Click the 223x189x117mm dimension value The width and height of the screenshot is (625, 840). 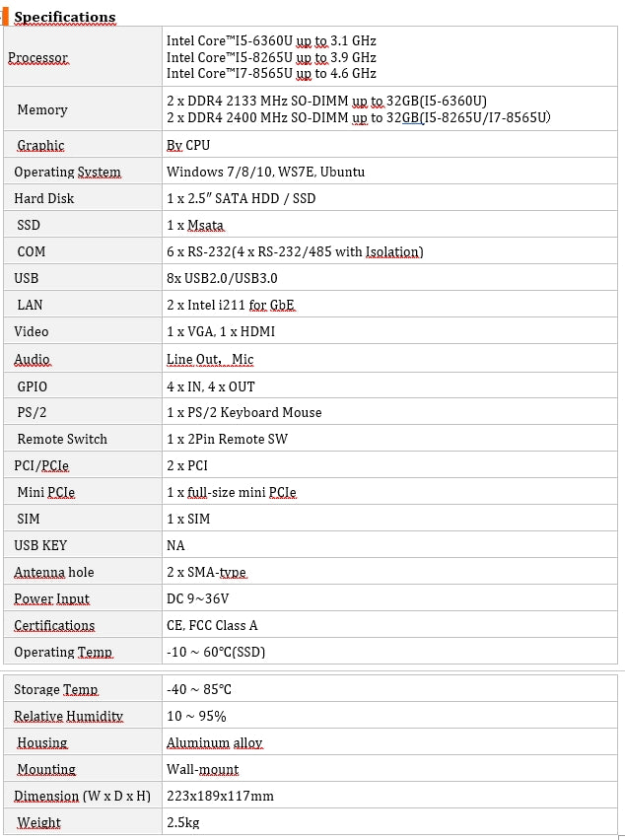coord(220,797)
